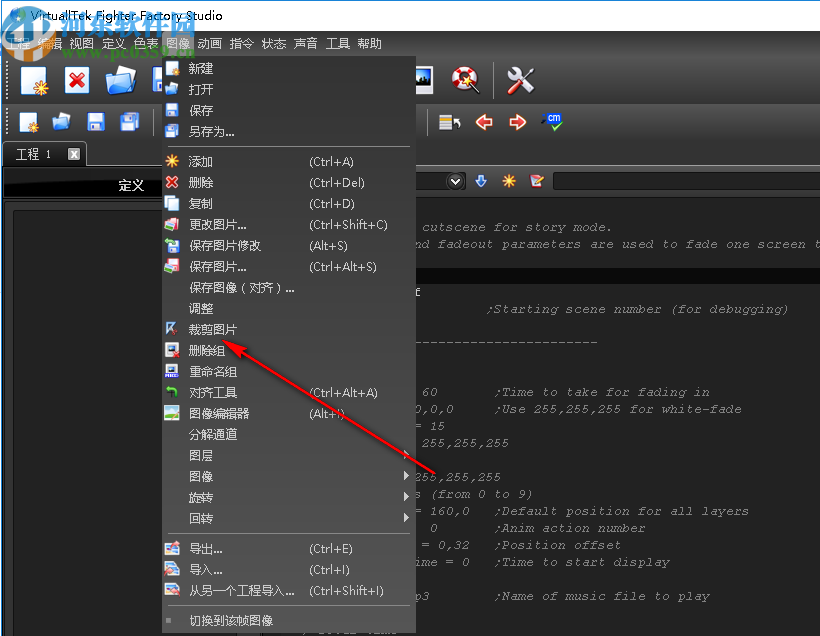The image size is (820, 636).
Task: Open the 帮助 menu
Action: (370, 43)
